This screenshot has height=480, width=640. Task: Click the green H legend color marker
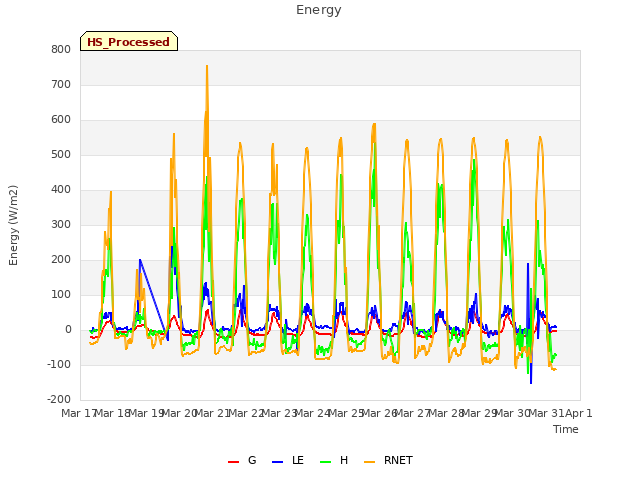[x=325, y=462]
